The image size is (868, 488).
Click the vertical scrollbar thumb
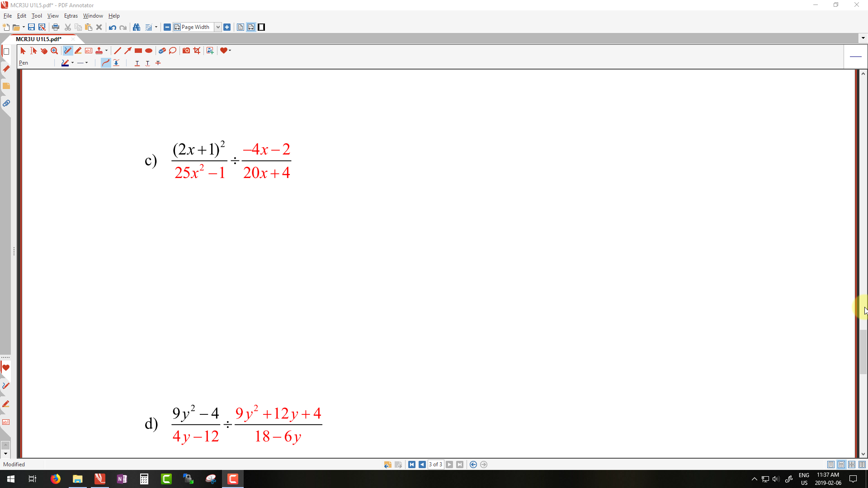tap(863, 352)
